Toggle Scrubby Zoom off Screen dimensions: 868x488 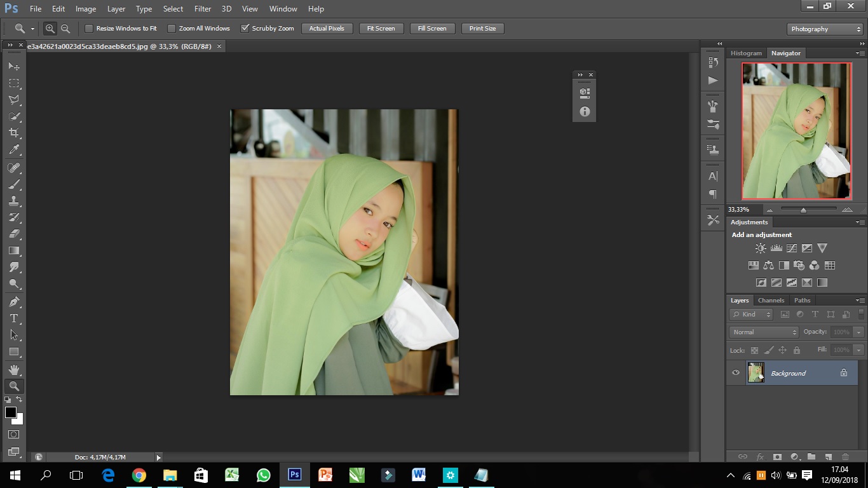coord(245,28)
